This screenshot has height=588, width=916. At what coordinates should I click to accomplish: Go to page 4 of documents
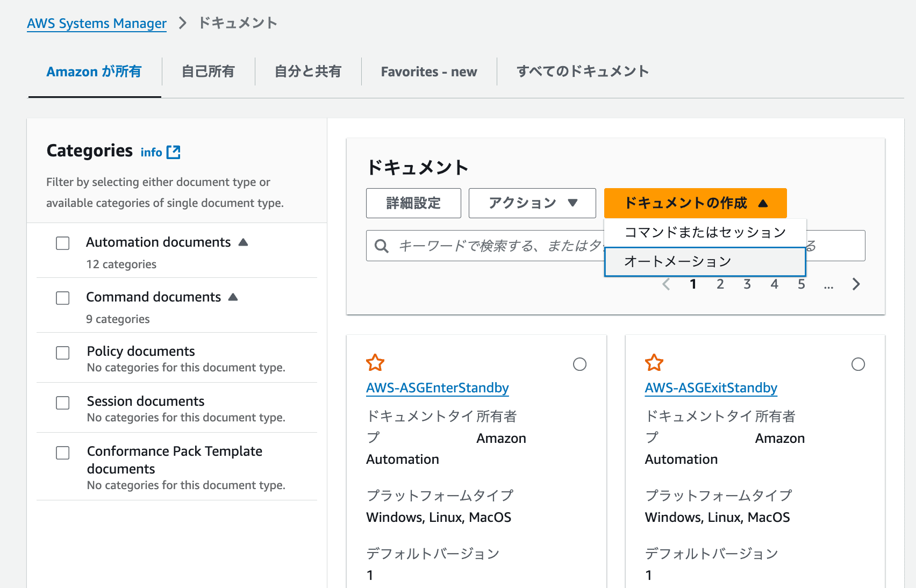point(774,284)
